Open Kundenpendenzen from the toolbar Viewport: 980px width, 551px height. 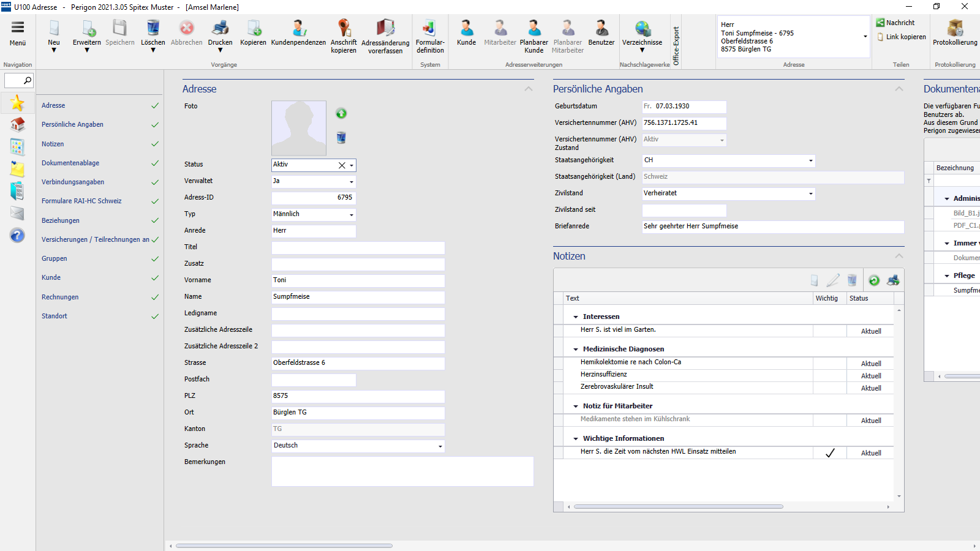pos(298,28)
